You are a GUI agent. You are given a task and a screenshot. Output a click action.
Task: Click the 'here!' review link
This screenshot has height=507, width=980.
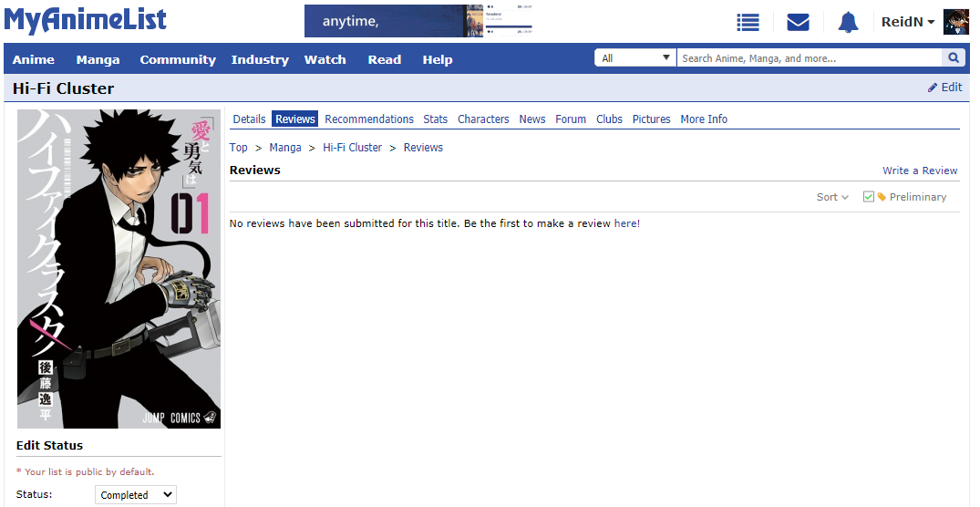click(627, 223)
